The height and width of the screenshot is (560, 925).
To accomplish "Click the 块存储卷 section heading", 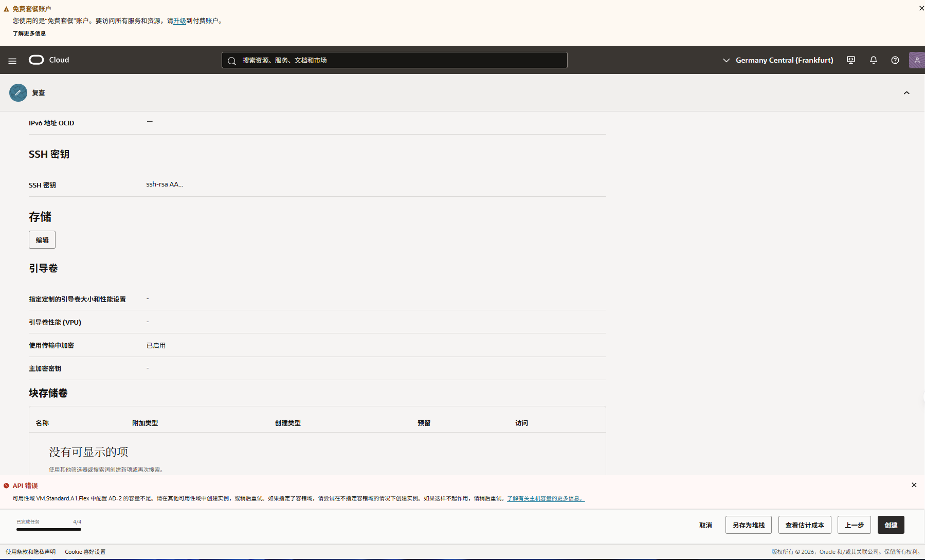I will point(48,393).
